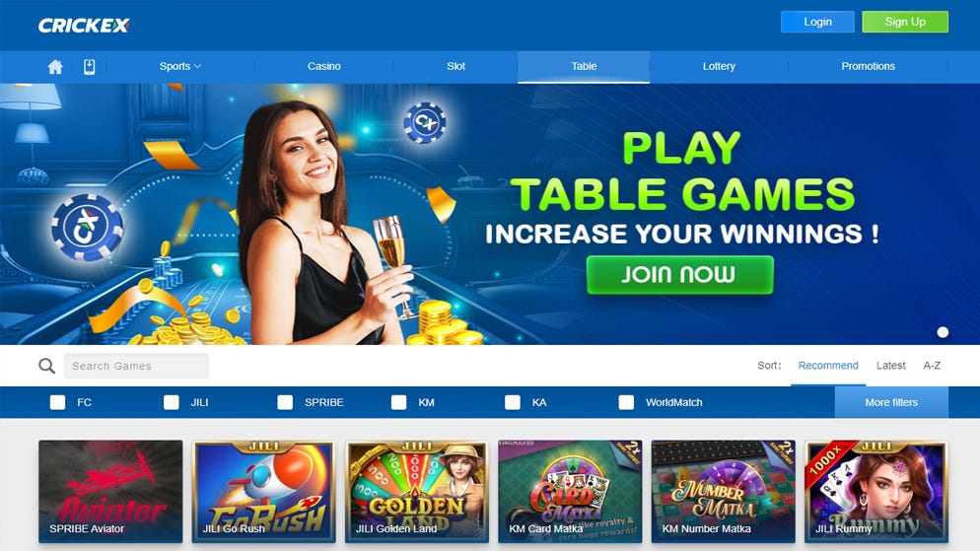Enable the JILI provider filter
Viewport: 980px width, 551px height.
coord(172,402)
